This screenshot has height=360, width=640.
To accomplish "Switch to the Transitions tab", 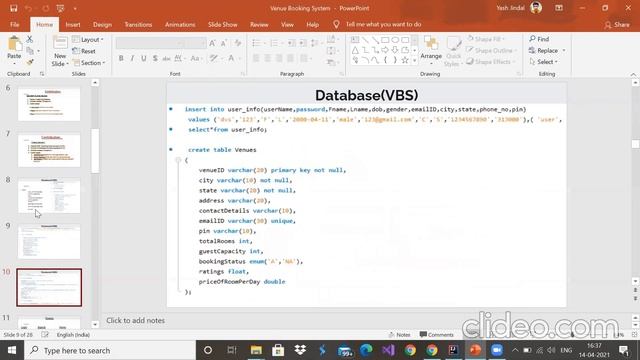I will pyautogui.click(x=138, y=24).
